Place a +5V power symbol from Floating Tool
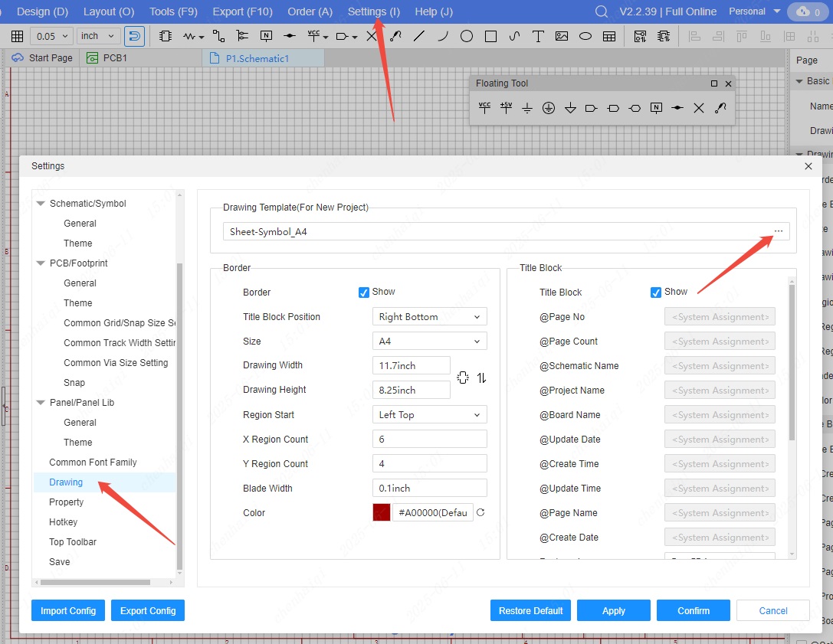The image size is (833, 644). [x=506, y=108]
